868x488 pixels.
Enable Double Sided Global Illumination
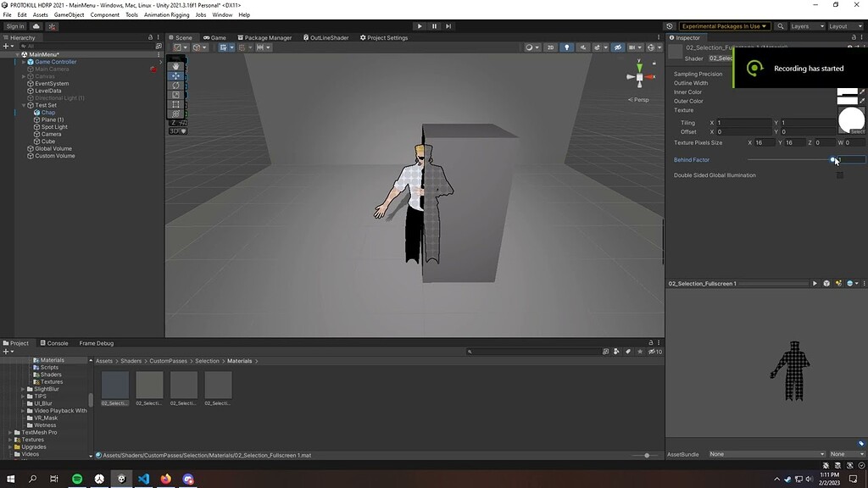coord(840,175)
